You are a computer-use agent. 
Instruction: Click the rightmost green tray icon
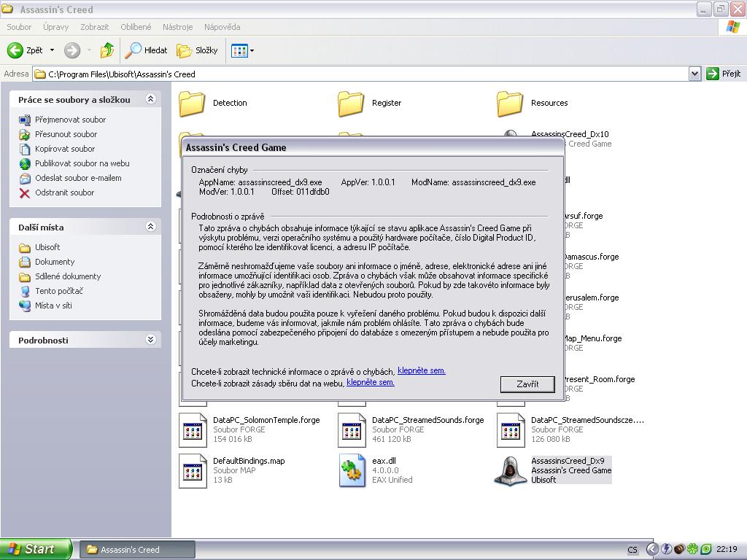pos(706,550)
